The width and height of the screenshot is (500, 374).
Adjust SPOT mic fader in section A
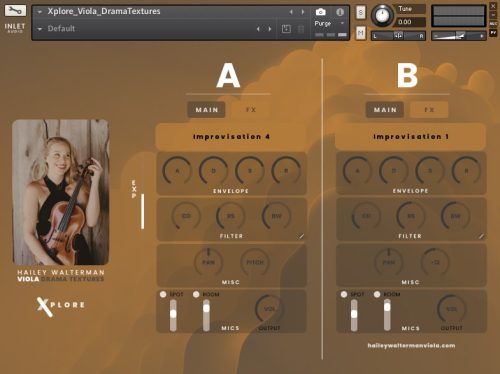[x=173, y=315]
